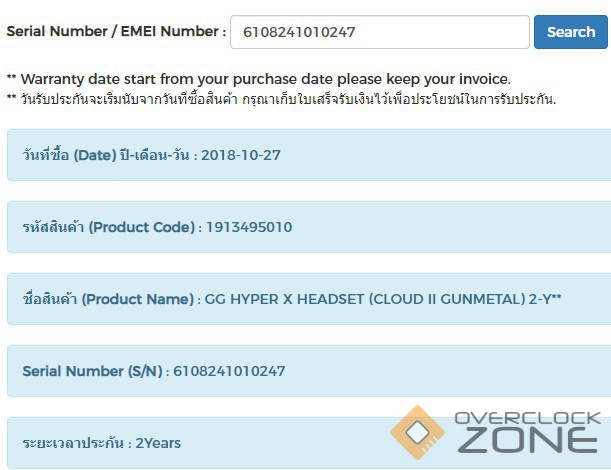The height and width of the screenshot is (470, 611).
Task: Click the OVERCLOCK ZONE watermark text
Action: tap(527, 431)
